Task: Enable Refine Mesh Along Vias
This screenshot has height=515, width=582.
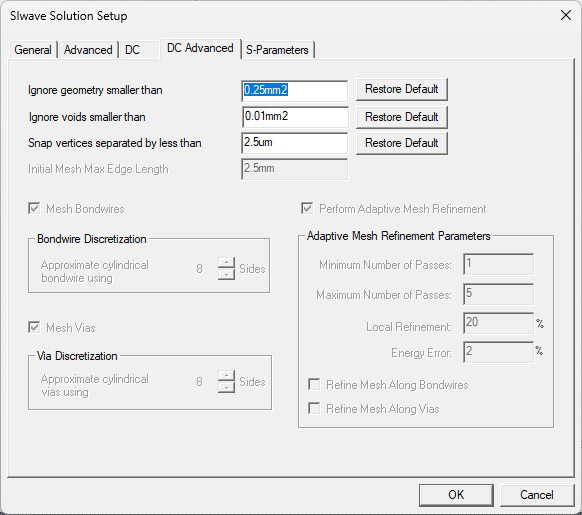Action: tap(314, 408)
